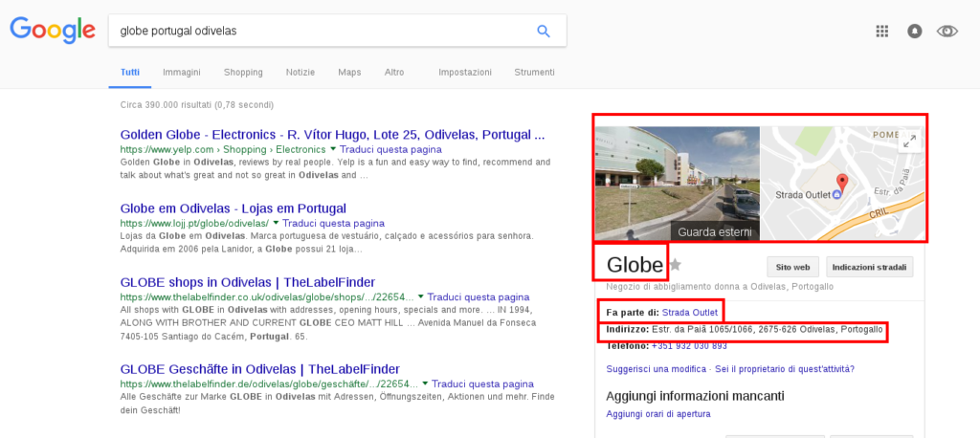This screenshot has width=980, height=438.
Task: Click the blue search magnifier icon
Action: click(544, 31)
